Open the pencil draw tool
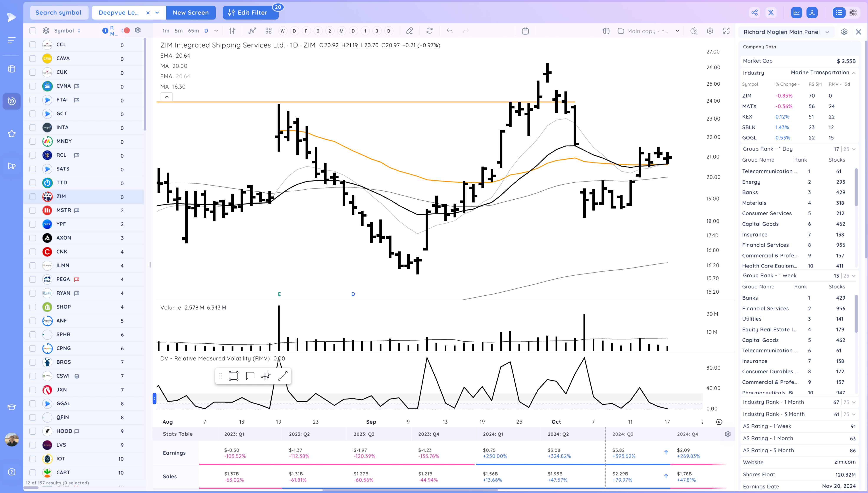The height and width of the screenshot is (493, 868). [x=409, y=31]
